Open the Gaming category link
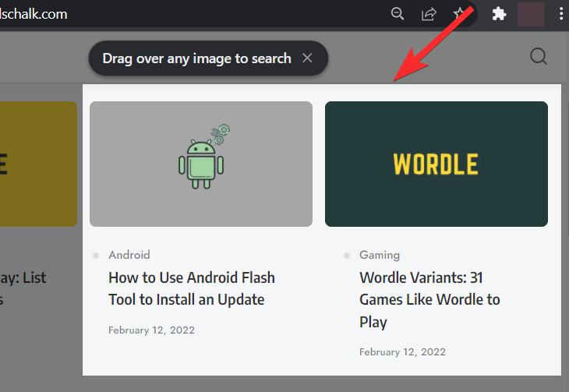The height and width of the screenshot is (392, 569). 380,255
